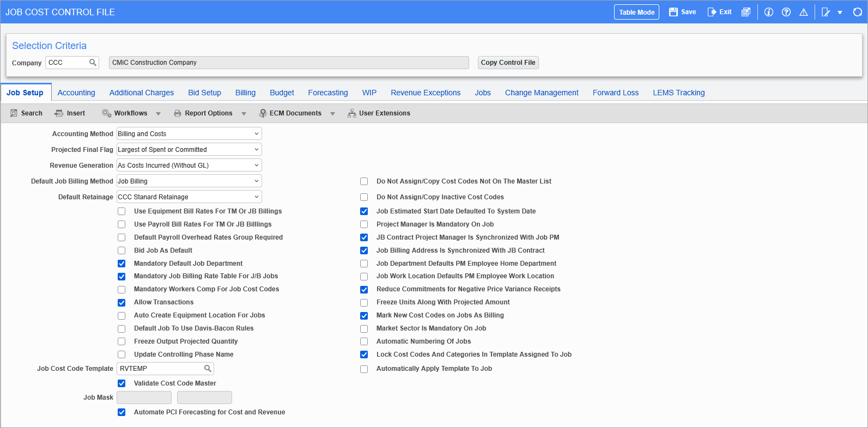
Task: Click the Exit icon in header
Action: [712, 12]
